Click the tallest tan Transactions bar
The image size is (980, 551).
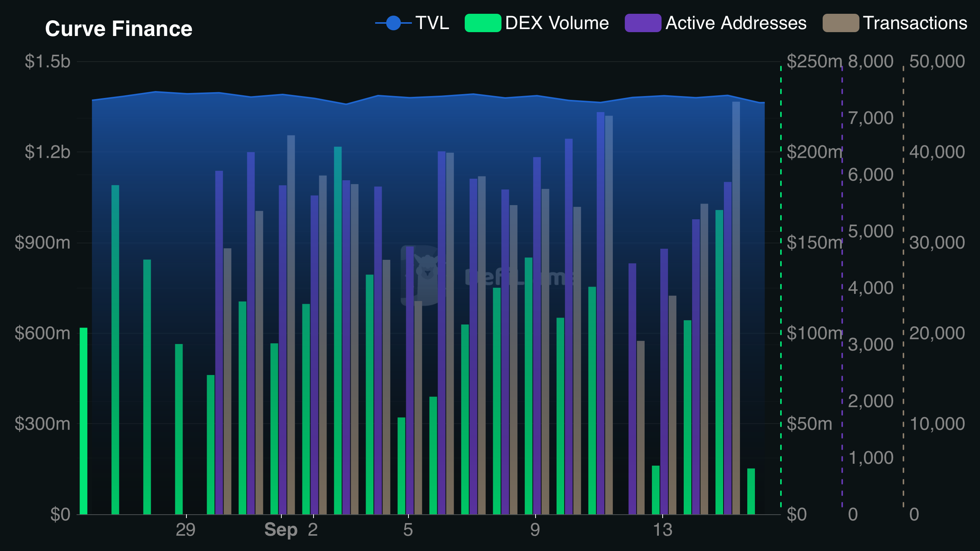coord(736,308)
